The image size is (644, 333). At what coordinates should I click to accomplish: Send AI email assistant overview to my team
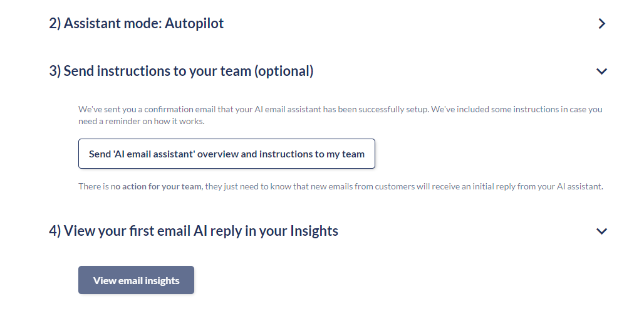pos(226,154)
